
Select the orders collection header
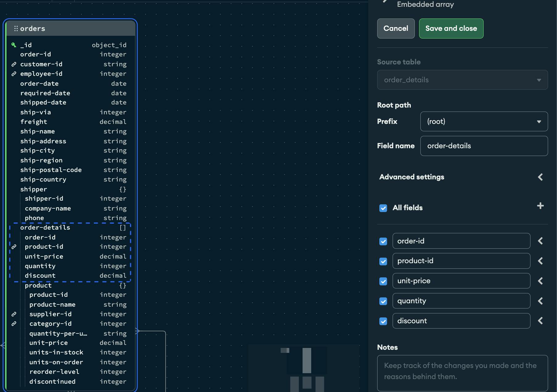click(x=71, y=28)
